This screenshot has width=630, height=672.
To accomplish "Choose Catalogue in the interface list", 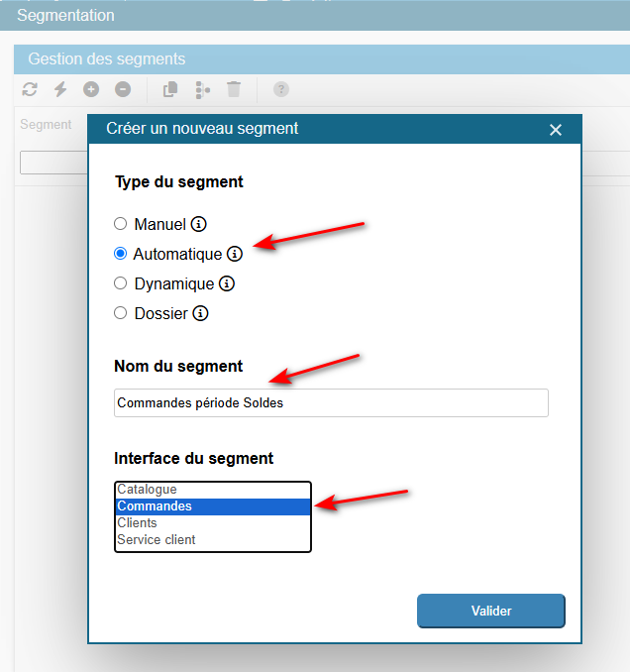I will [147, 490].
